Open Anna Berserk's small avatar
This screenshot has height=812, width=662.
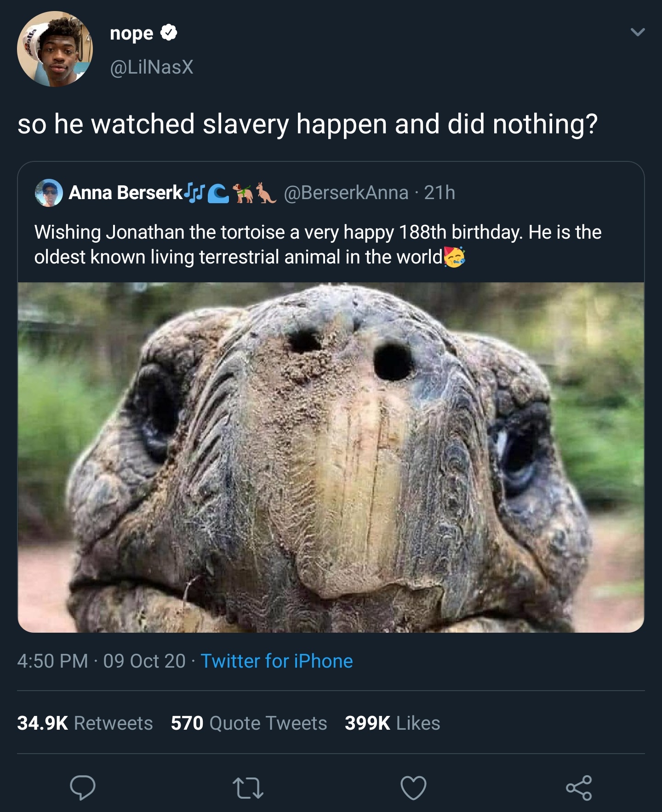point(49,193)
